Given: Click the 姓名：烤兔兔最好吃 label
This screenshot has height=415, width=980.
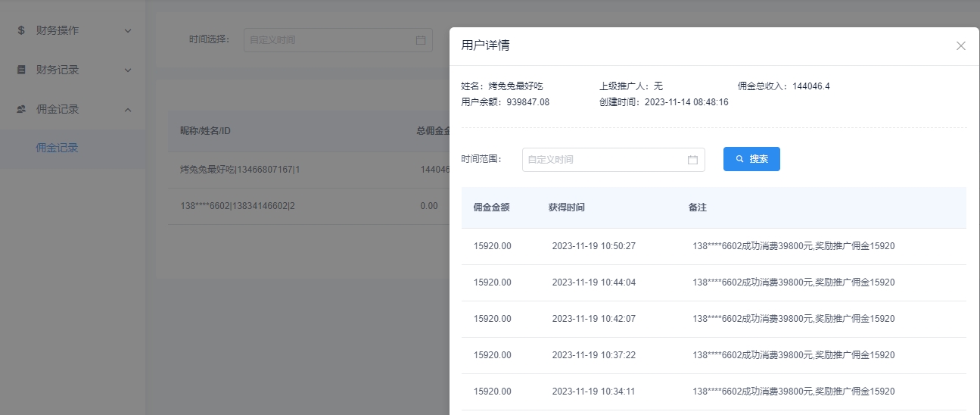Looking at the screenshot, I should pyautogui.click(x=502, y=86).
